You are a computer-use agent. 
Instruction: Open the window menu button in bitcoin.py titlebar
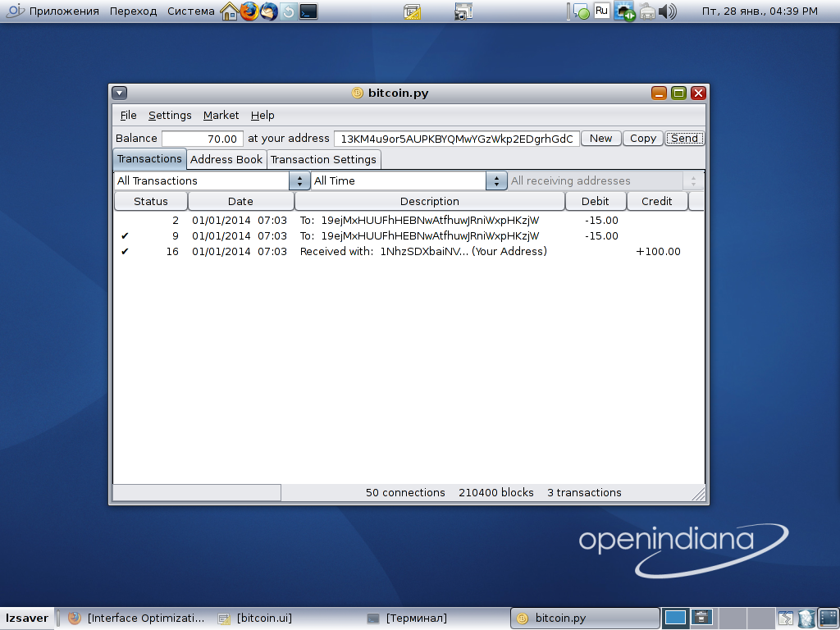120,93
